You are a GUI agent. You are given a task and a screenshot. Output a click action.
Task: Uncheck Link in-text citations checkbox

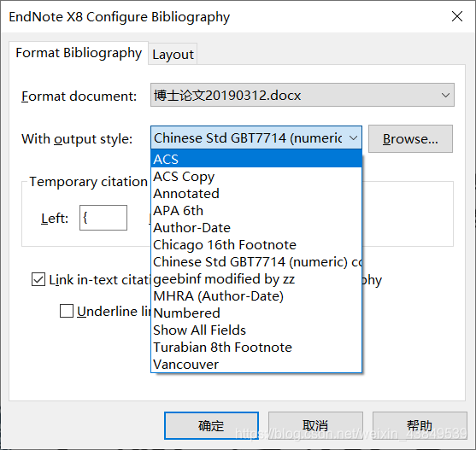pos(38,279)
